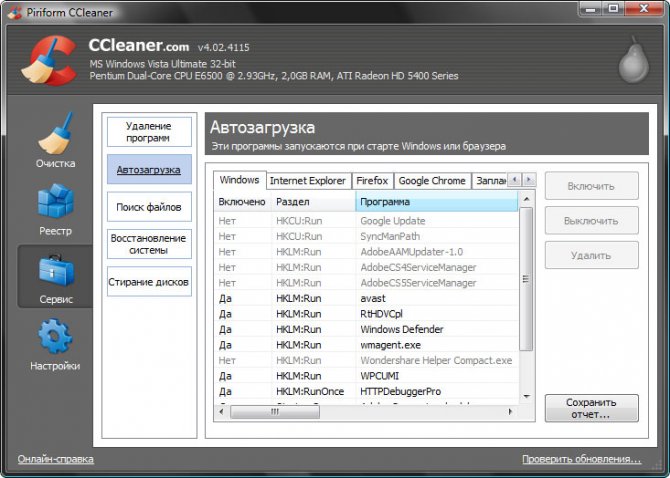Open Удаление программ uninstall section
Viewport: 670px width, 478px height.
point(148,132)
